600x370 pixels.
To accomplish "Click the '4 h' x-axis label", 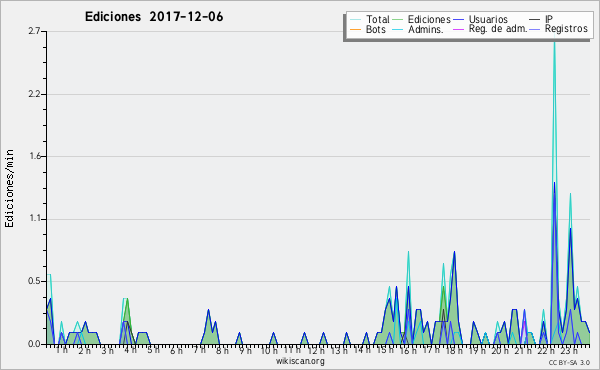I will tap(130, 350).
